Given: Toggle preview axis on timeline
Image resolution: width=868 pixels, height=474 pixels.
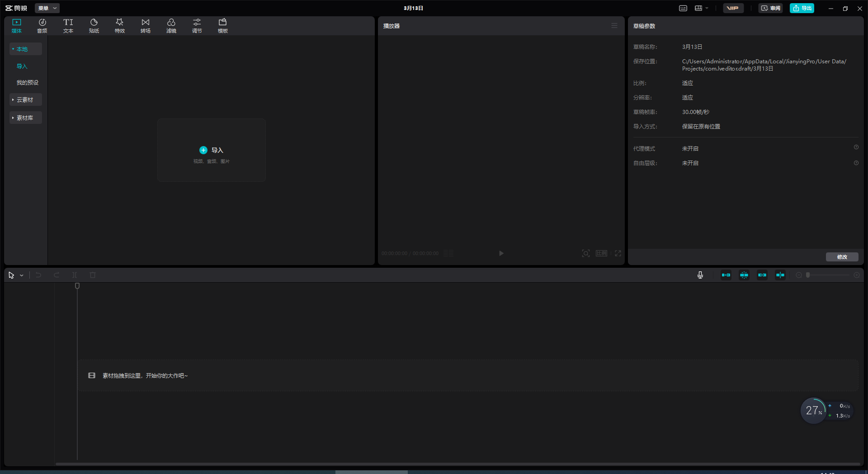Looking at the screenshot, I should (x=780, y=275).
